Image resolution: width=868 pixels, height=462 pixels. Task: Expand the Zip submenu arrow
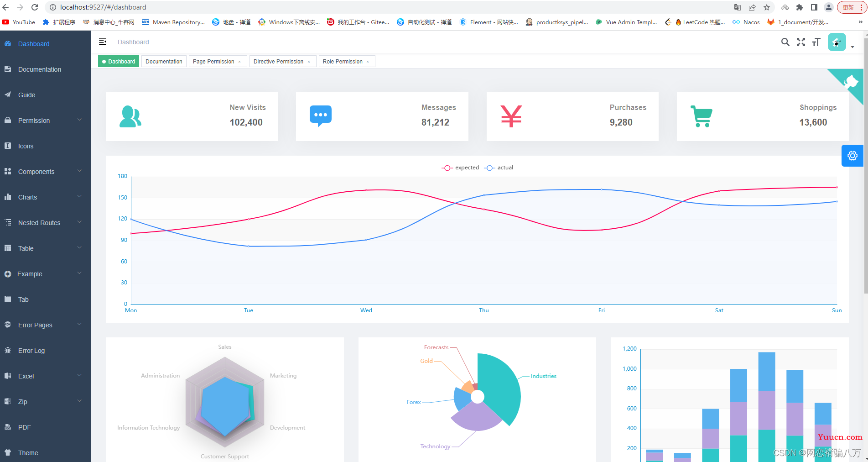(x=79, y=401)
